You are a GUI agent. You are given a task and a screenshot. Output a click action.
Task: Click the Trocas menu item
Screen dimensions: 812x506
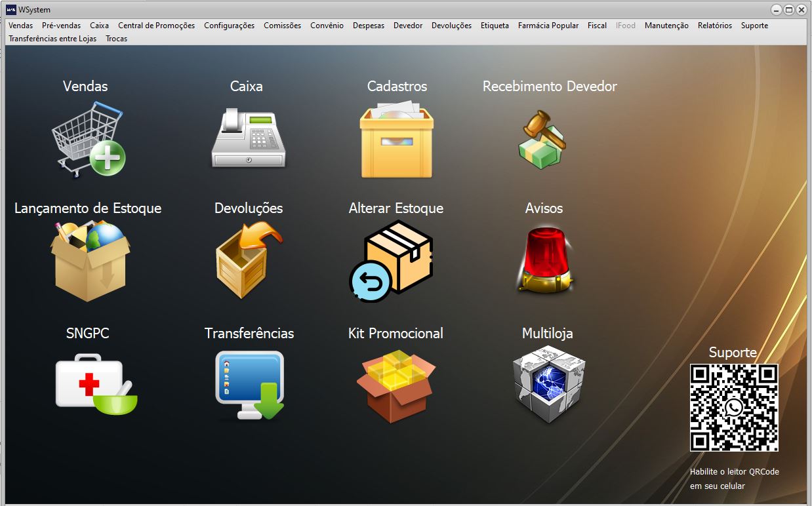pos(116,39)
